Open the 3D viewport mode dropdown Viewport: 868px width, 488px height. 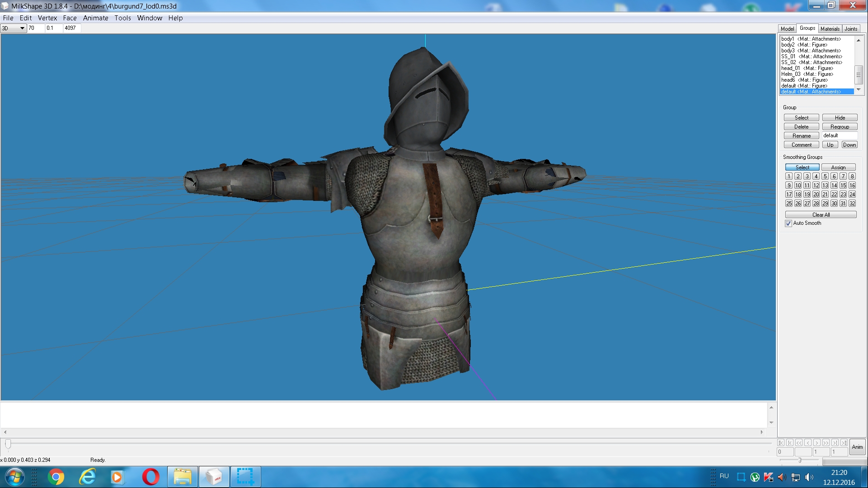click(x=13, y=28)
